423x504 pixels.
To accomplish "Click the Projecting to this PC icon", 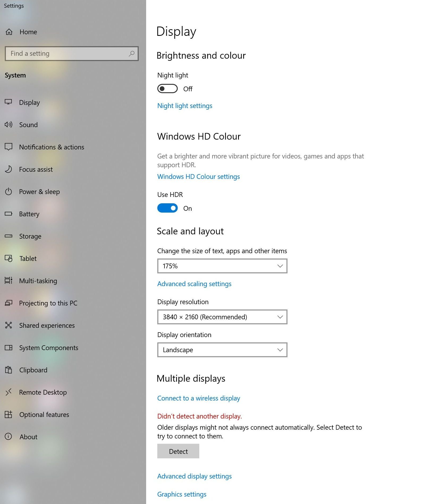I will point(9,303).
